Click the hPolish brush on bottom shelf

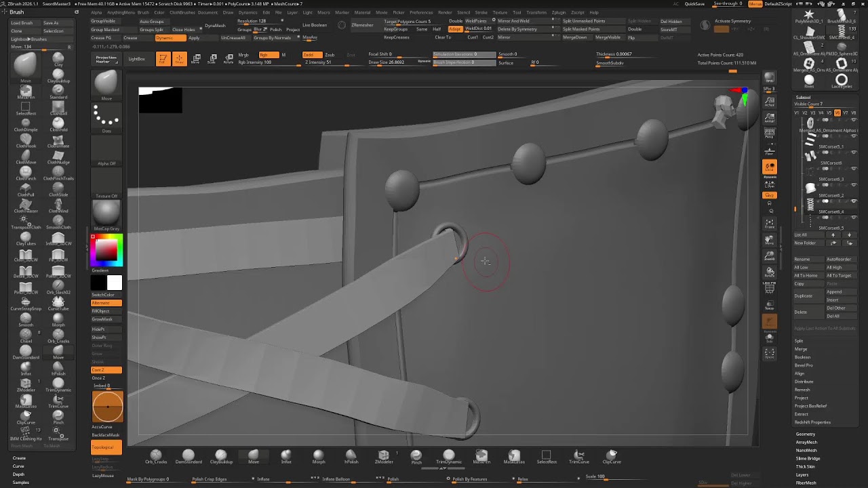click(x=351, y=456)
